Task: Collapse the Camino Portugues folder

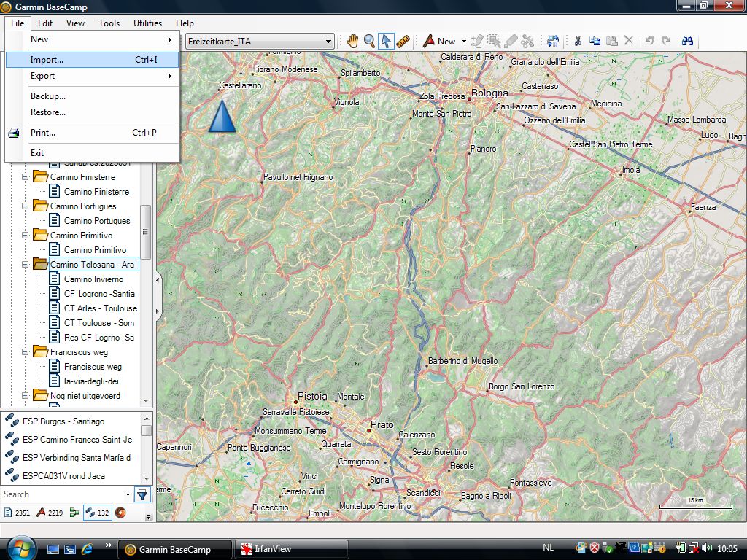Action: [x=26, y=206]
